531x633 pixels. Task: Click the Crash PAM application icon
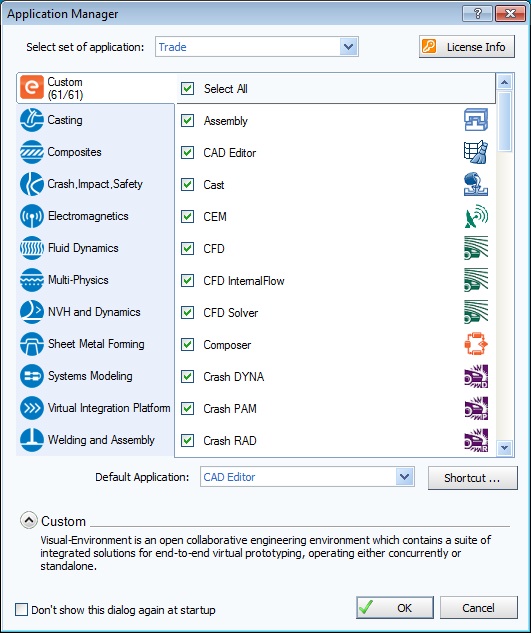[476, 408]
